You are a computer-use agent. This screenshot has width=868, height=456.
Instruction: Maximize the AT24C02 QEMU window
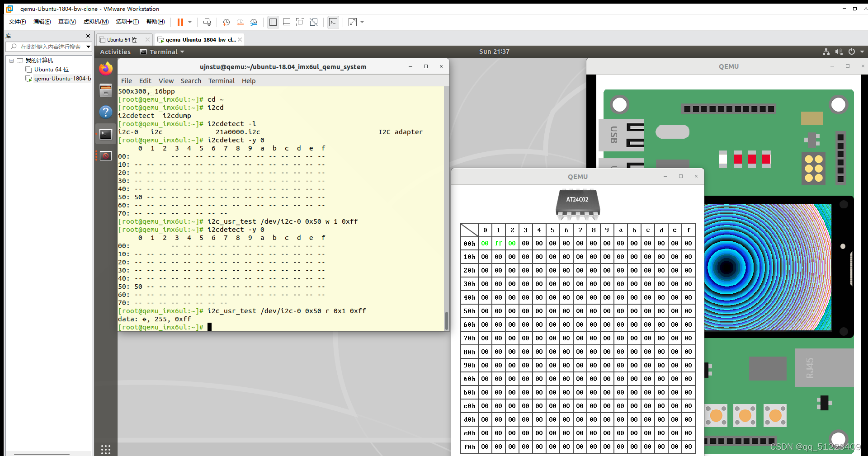coord(681,176)
